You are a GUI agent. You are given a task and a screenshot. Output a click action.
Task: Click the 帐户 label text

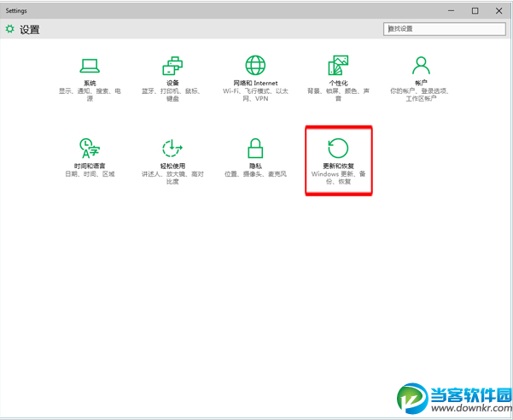point(421,83)
